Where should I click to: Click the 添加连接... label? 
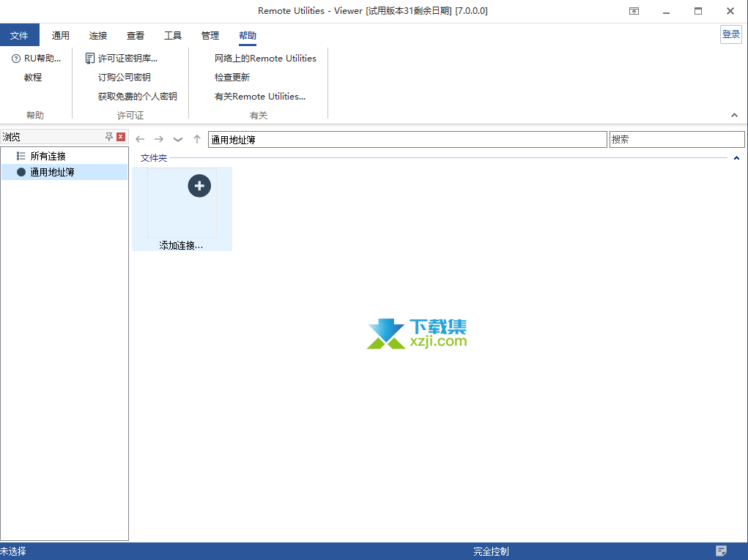(181, 245)
